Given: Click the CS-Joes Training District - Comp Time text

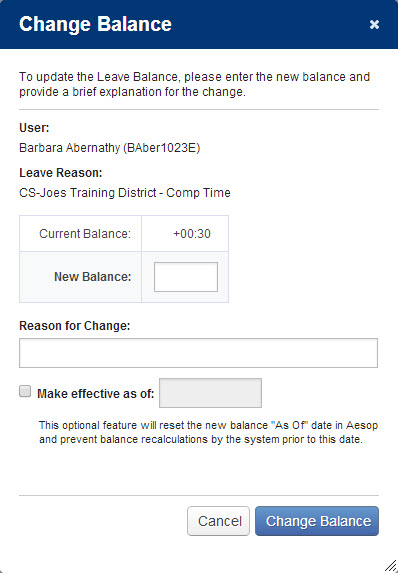Looking at the screenshot, I should coord(125,193).
